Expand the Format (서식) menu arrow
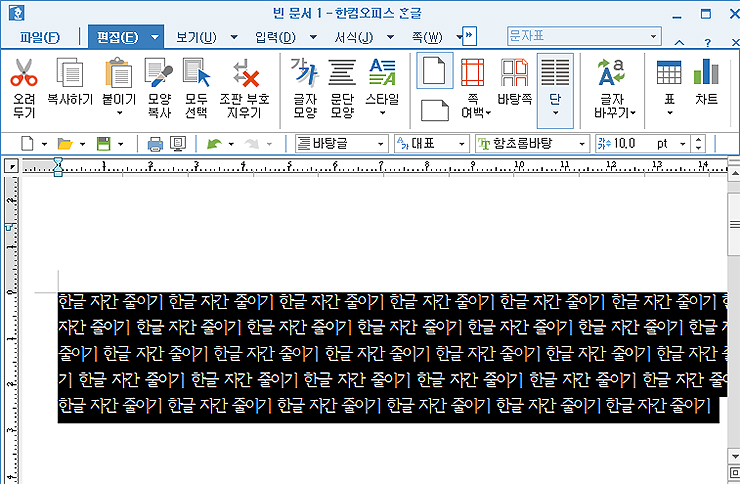 point(390,37)
